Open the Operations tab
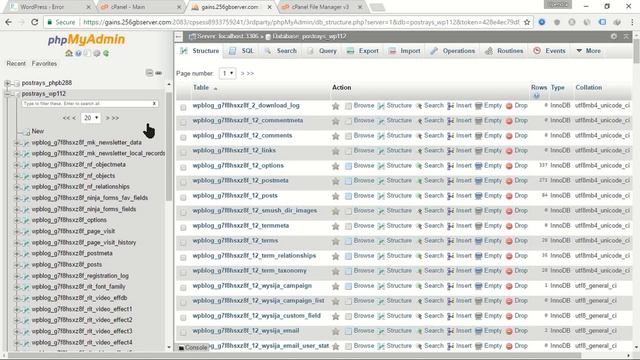Image resolution: width=640 pixels, height=360 pixels. 453,51
